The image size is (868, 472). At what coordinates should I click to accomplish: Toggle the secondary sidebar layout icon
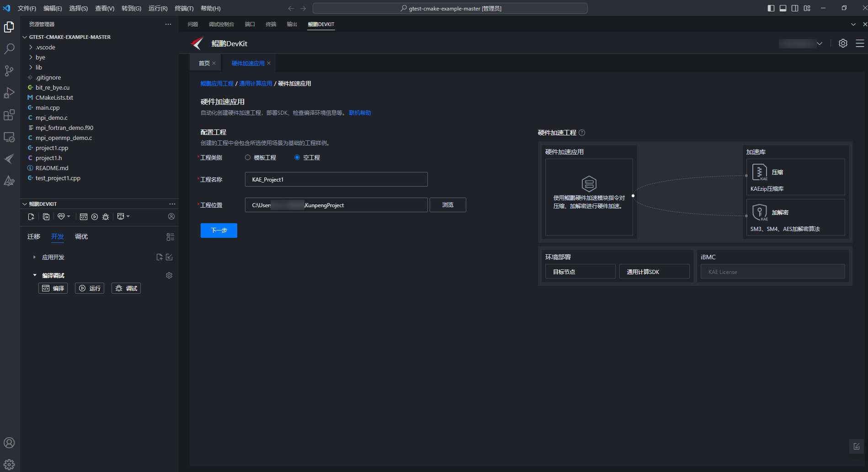point(795,8)
